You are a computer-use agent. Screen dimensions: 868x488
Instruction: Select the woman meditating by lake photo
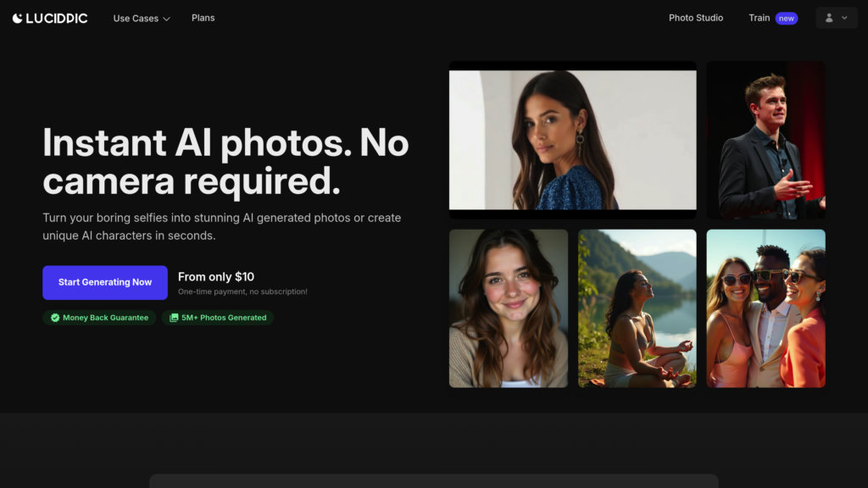pos(637,308)
